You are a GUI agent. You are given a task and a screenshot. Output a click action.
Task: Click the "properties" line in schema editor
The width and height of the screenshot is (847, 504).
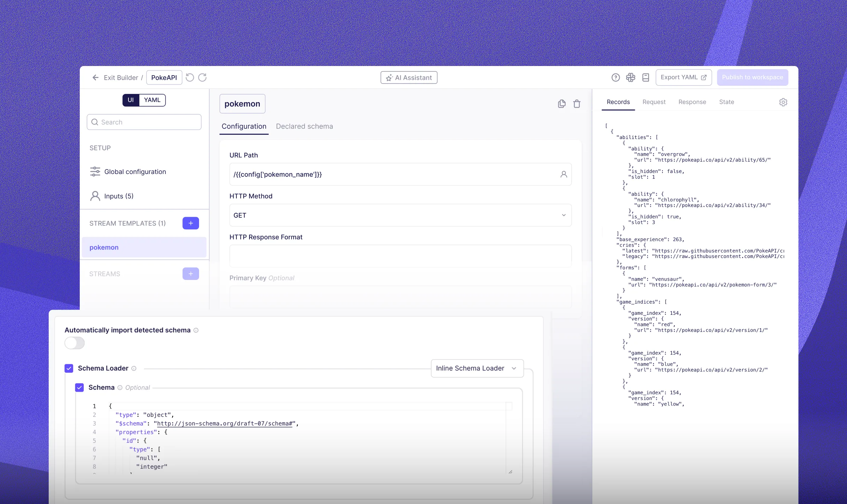tap(141, 432)
